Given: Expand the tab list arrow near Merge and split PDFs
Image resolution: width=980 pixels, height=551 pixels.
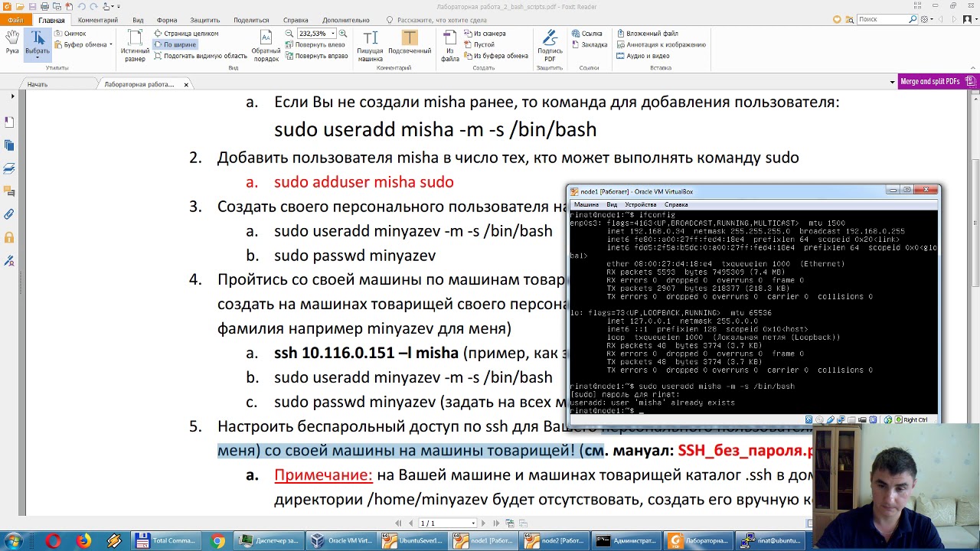Looking at the screenshot, I should click(x=892, y=82).
